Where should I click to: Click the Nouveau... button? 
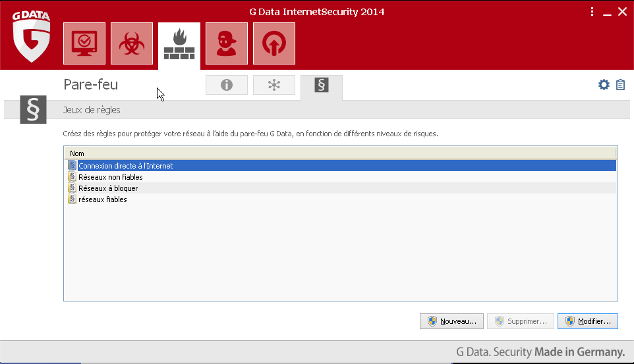point(451,321)
